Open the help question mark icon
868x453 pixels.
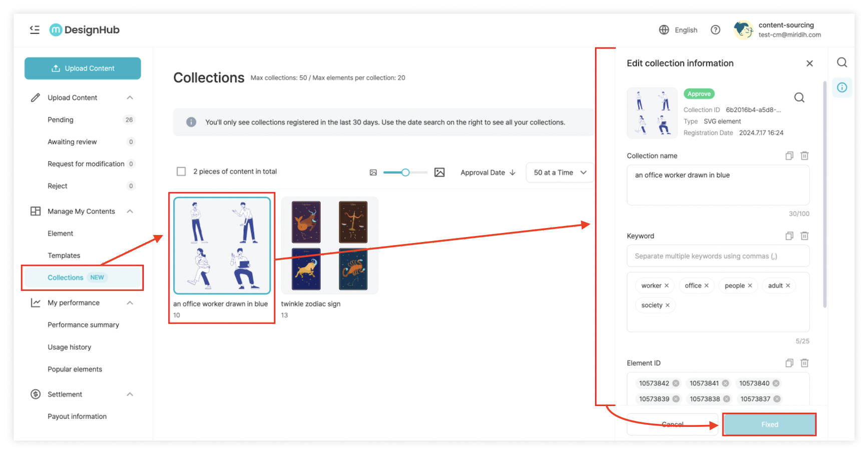715,30
